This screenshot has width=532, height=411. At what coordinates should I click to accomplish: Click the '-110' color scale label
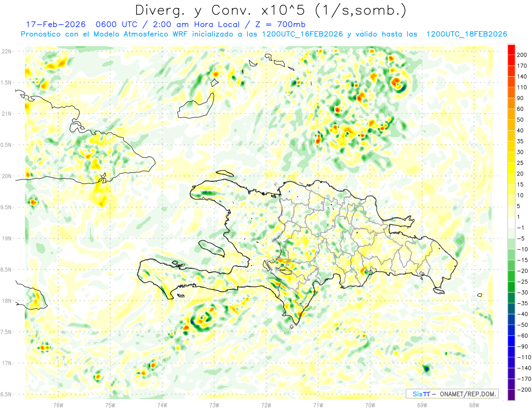tap(524, 357)
